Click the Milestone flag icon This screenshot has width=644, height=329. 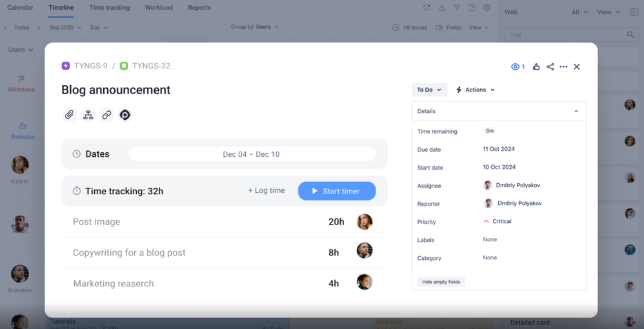(x=21, y=79)
